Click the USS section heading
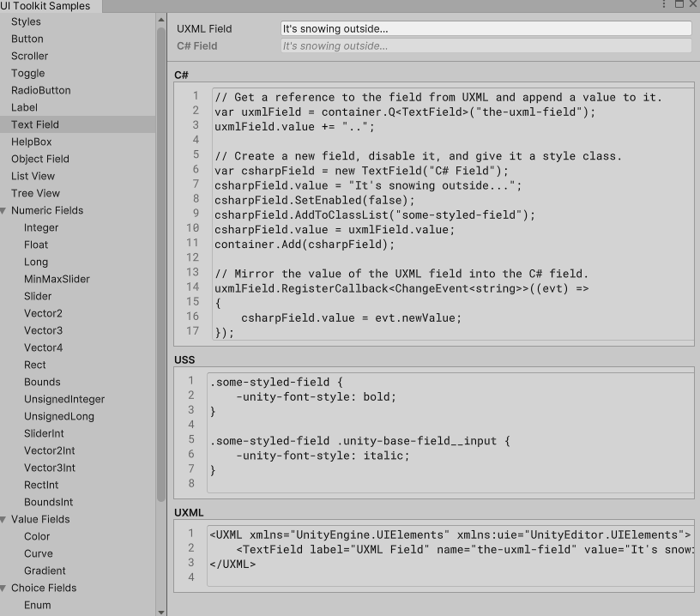This screenshot has height=616, width=700. (x=184, y=359)
